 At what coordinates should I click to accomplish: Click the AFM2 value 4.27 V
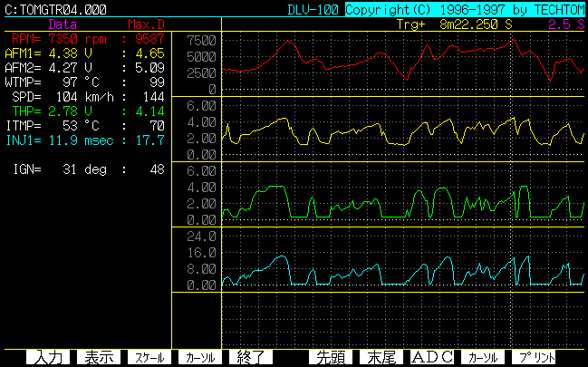click(x=71, y=68)
